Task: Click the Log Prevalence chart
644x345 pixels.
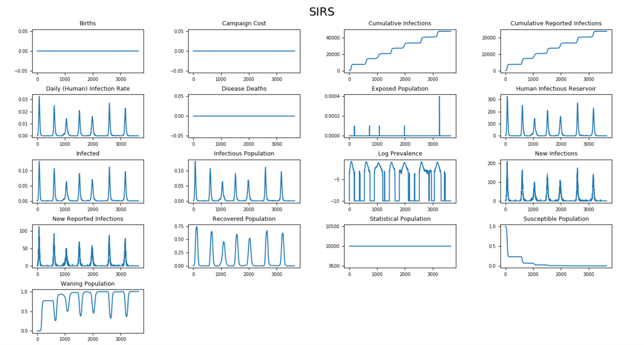Action: pyautogui.click(x=400, y=181)
